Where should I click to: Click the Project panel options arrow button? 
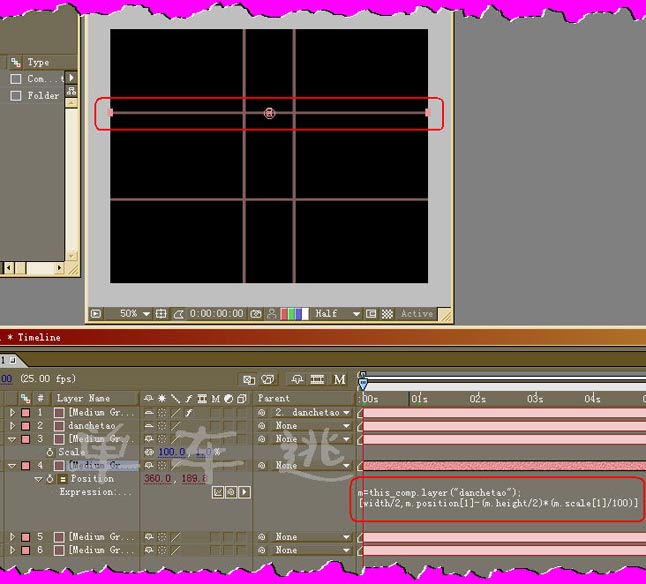click(x=71, y=77)
